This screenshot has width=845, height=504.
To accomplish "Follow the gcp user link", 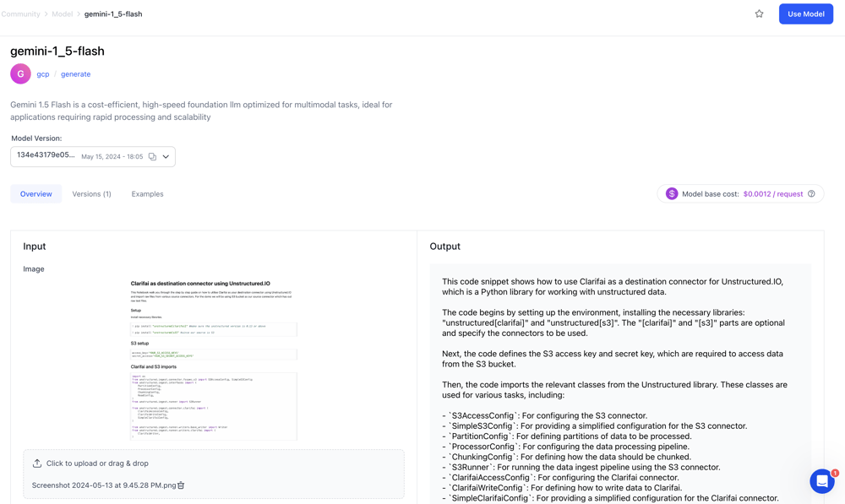I will tap(43, 74).
